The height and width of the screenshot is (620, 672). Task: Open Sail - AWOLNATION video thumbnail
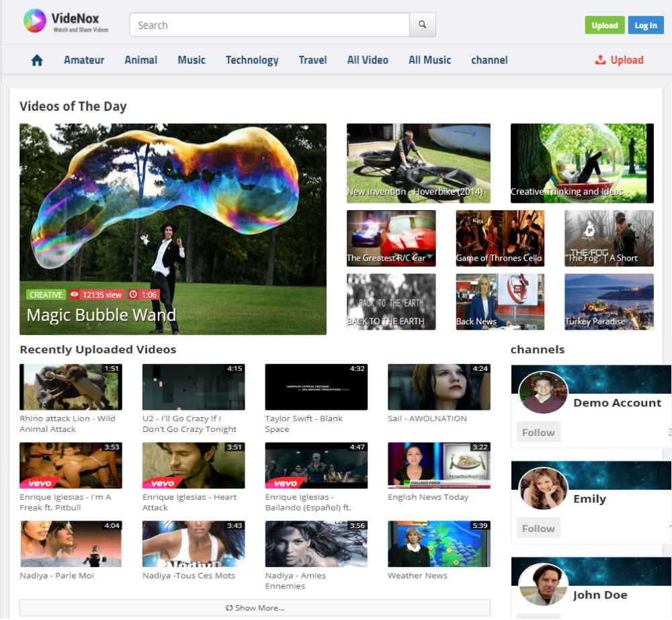tap(439, 387)
